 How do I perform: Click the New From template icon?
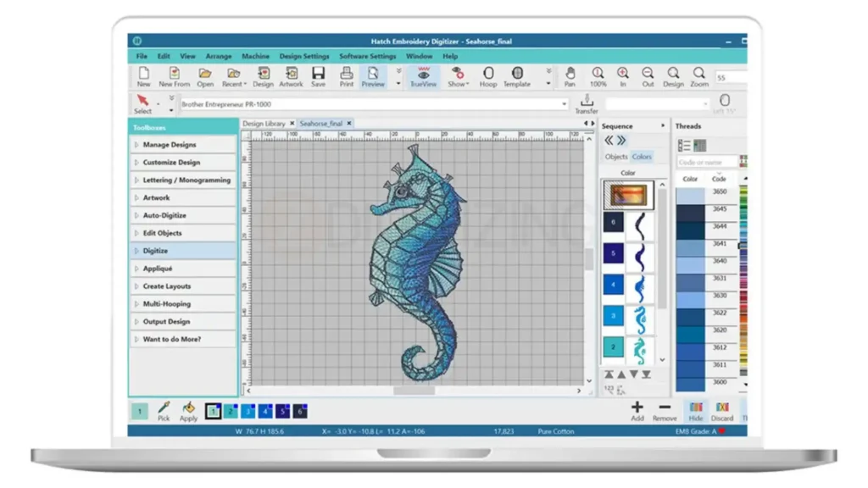click(x=175, y=77)
